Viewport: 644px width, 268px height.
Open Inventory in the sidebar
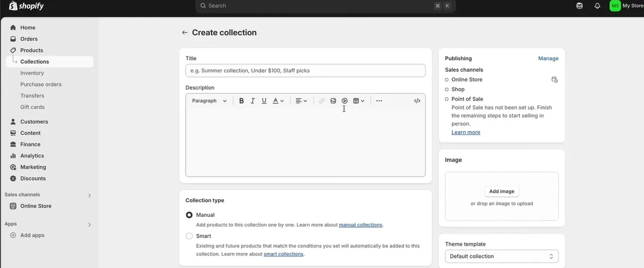click(32, 73)
